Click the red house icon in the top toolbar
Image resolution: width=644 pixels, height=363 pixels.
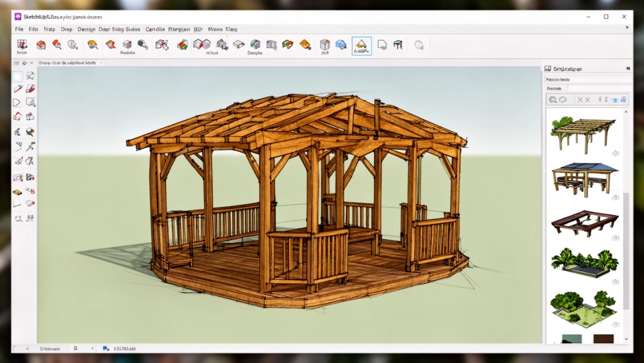[x=41, y=45]
